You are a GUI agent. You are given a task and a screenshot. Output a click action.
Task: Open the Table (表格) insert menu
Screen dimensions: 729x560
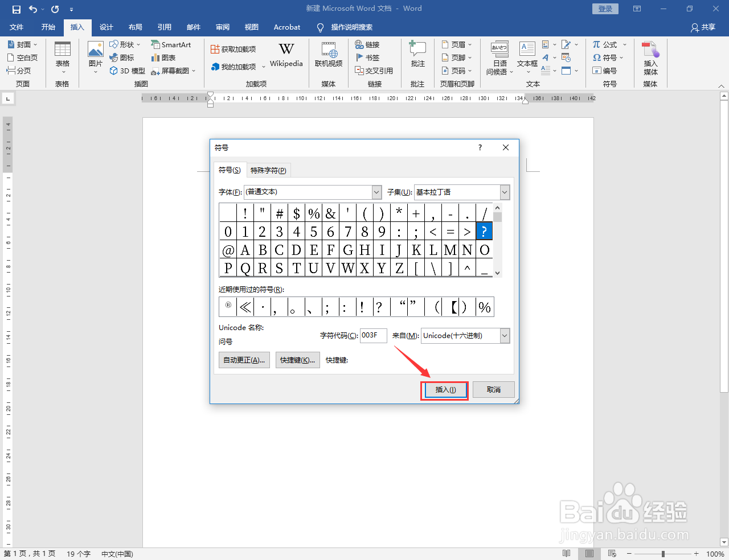(x=63, y=57)
